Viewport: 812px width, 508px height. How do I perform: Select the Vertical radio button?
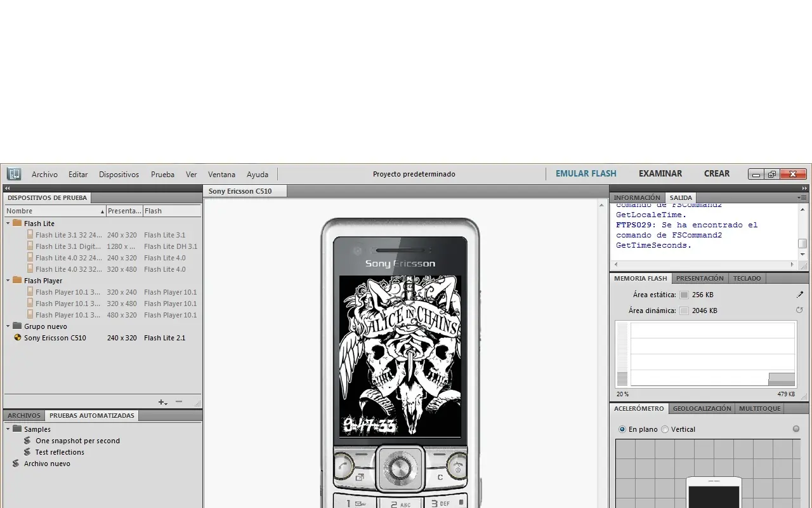(665, 429)
